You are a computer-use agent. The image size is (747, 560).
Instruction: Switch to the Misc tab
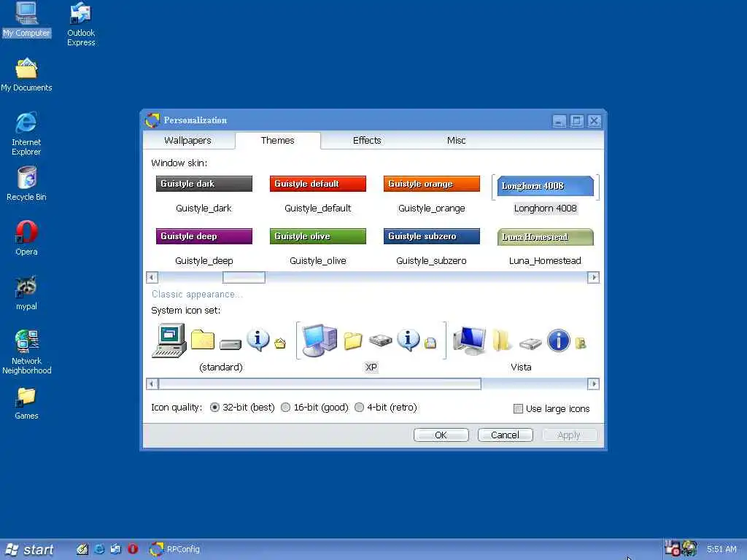457,141
